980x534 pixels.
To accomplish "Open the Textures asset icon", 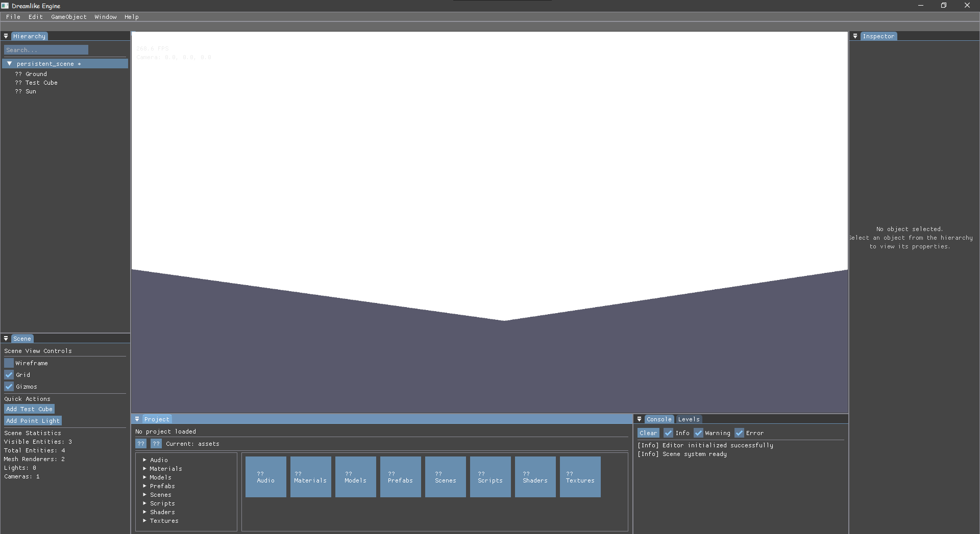I will tap(580, 476).
